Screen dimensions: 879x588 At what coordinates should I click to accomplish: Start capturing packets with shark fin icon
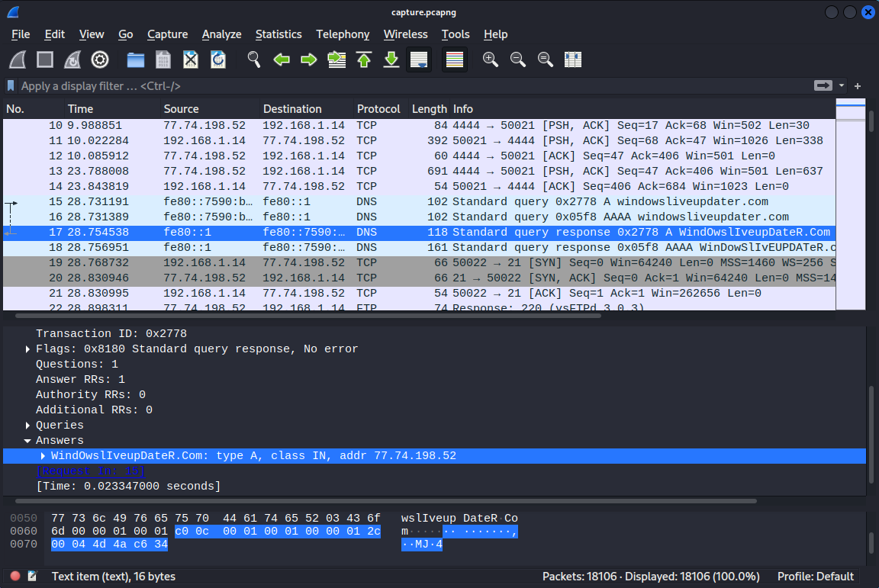tap(18, 59)
